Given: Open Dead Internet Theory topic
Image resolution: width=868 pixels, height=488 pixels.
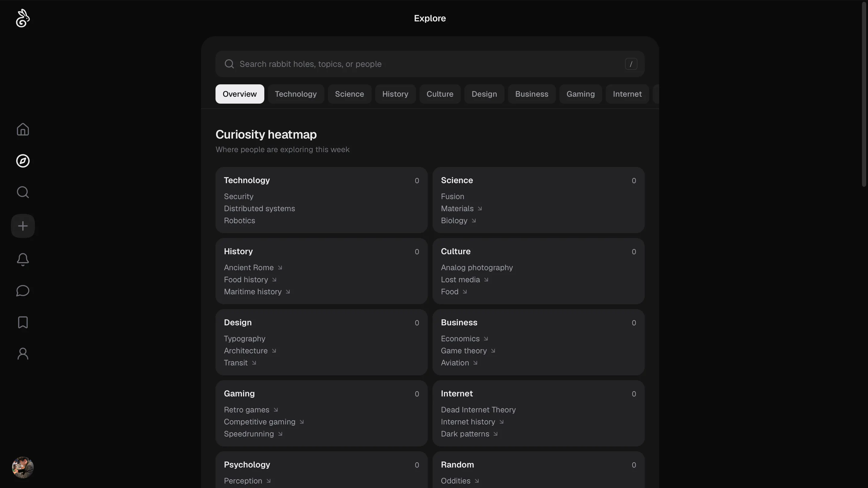Looking at the screenshot, I should tap(478, 410).
